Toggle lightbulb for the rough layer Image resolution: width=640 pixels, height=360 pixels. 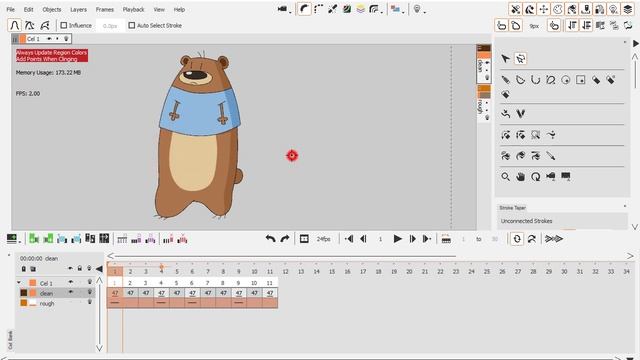(x=89, y=302)
